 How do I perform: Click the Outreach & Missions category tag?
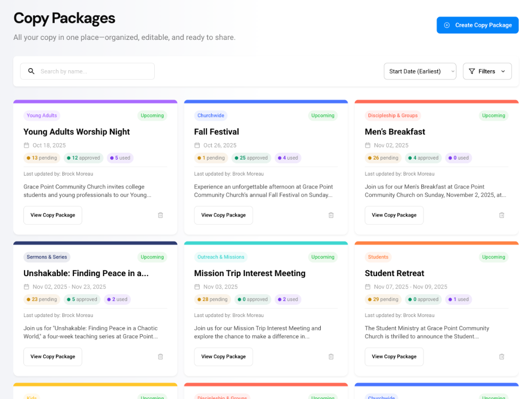[x=221, y=257]
